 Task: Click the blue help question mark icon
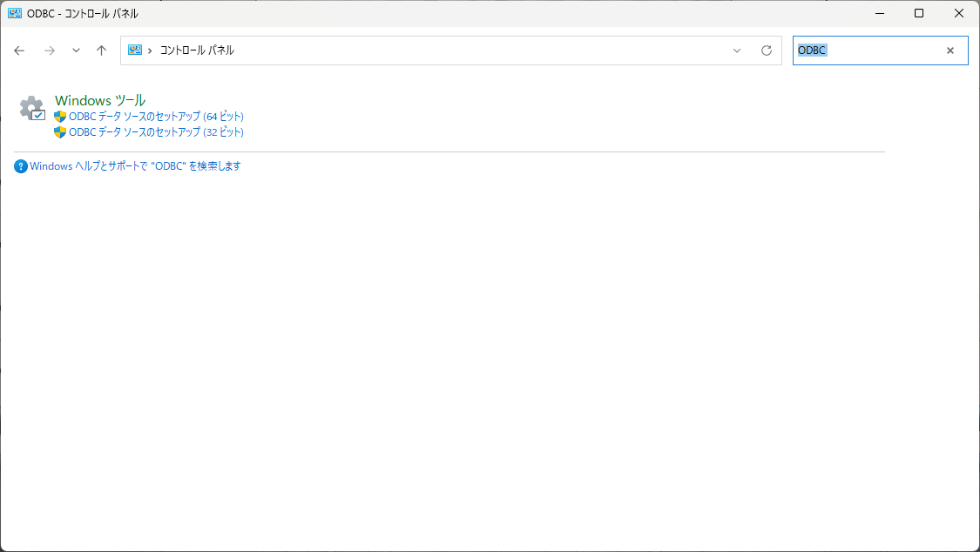tap(21, 166)
